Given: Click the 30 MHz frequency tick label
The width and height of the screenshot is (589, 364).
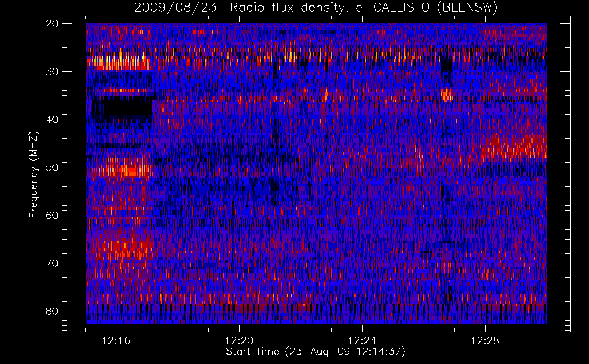Looking at the screenshot, I should tap(52, 71).
